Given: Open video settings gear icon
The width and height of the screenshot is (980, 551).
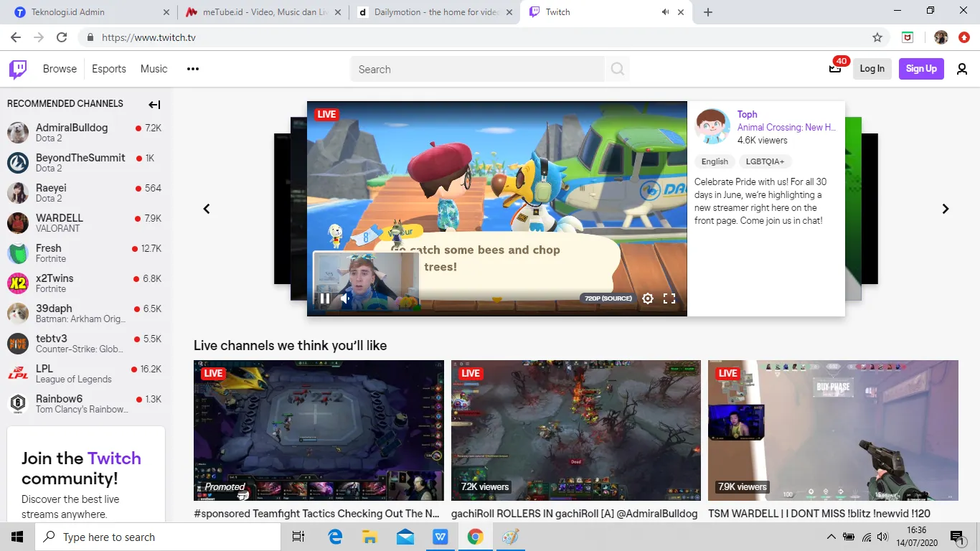Looking at the screenshot, I should click(x=647, y=298).
